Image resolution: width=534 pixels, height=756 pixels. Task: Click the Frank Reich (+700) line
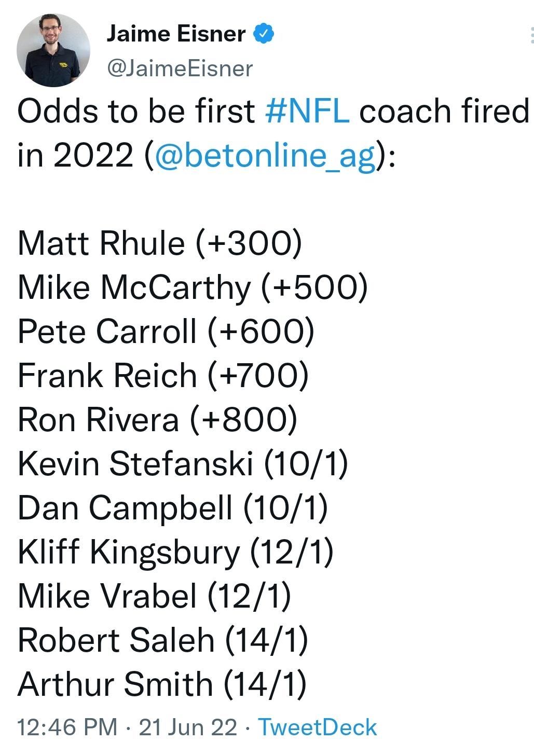(163, 375)
